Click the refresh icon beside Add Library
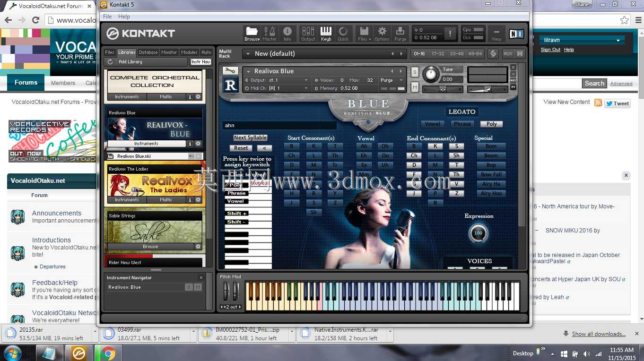 (x=110, y=62)
